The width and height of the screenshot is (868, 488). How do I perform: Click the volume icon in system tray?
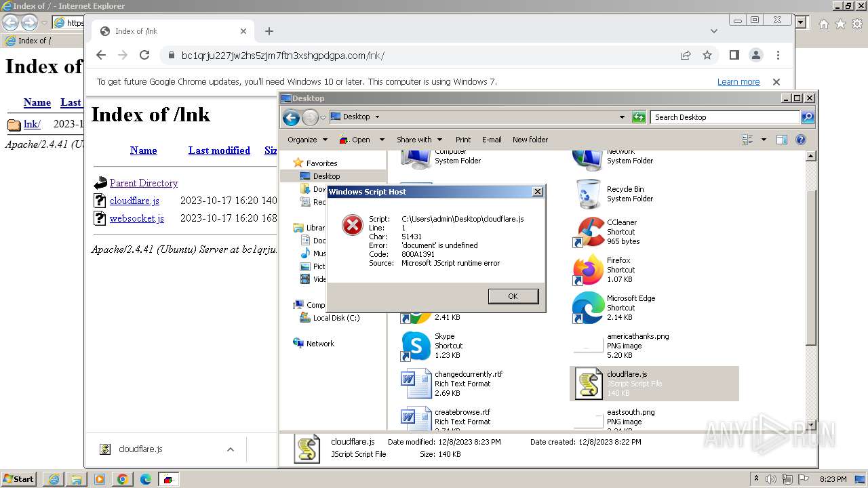(x=772, y=479)
